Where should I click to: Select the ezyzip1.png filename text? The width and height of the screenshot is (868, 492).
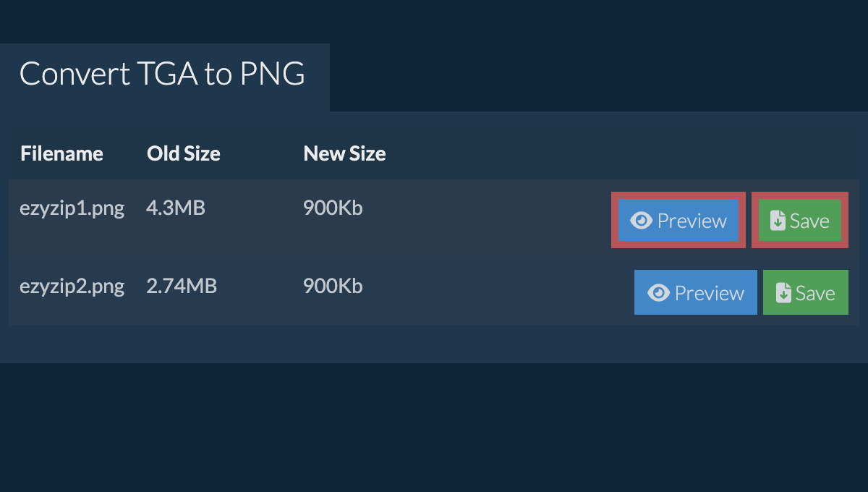[72, 209]
